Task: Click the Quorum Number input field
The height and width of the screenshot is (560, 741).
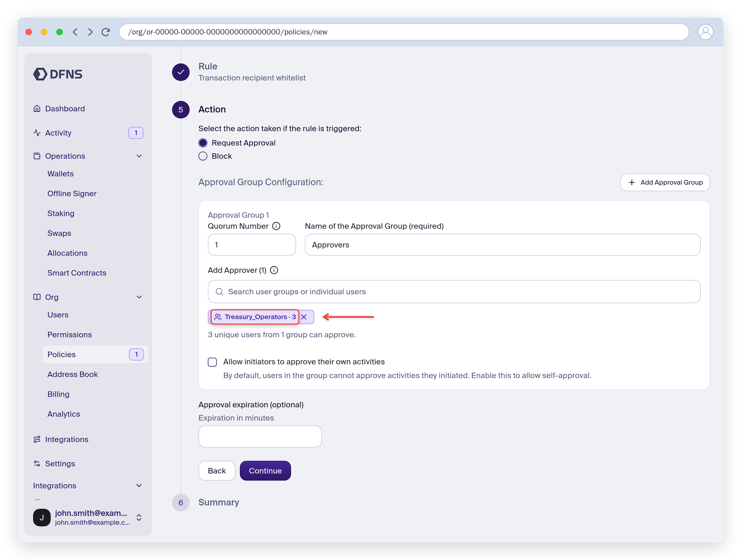Action: (252, 245)
